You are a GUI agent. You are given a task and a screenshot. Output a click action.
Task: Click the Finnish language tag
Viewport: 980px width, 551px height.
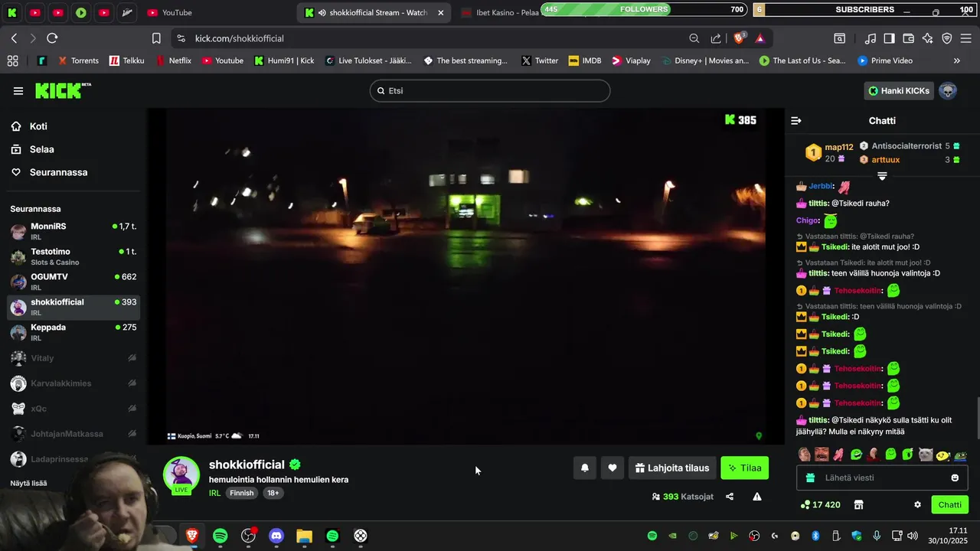(x=241, y=493)
